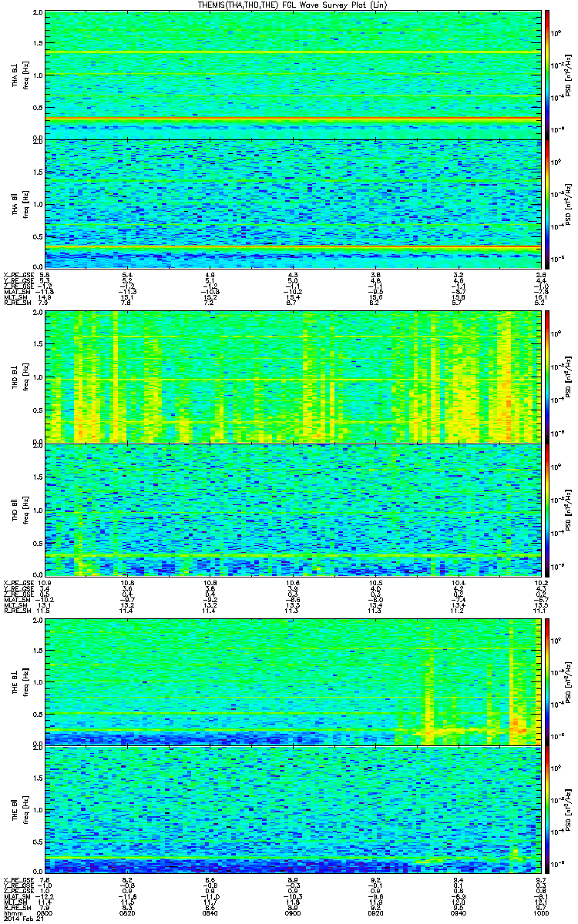Click the 2.0 tick on THA B-perpendicular axis
Screen dimensions: 578x924
pyautogui.click(x=38, y=14)
